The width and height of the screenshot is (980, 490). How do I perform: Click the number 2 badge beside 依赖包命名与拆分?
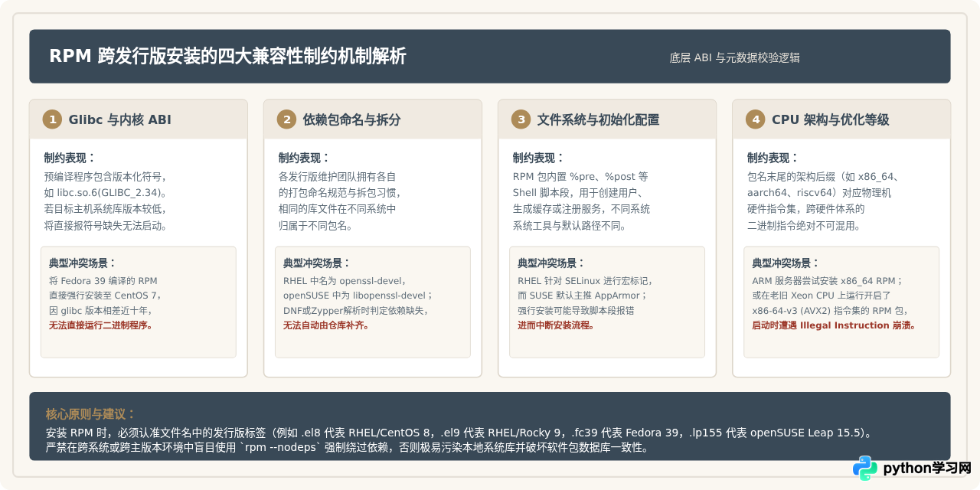point(286,119)
